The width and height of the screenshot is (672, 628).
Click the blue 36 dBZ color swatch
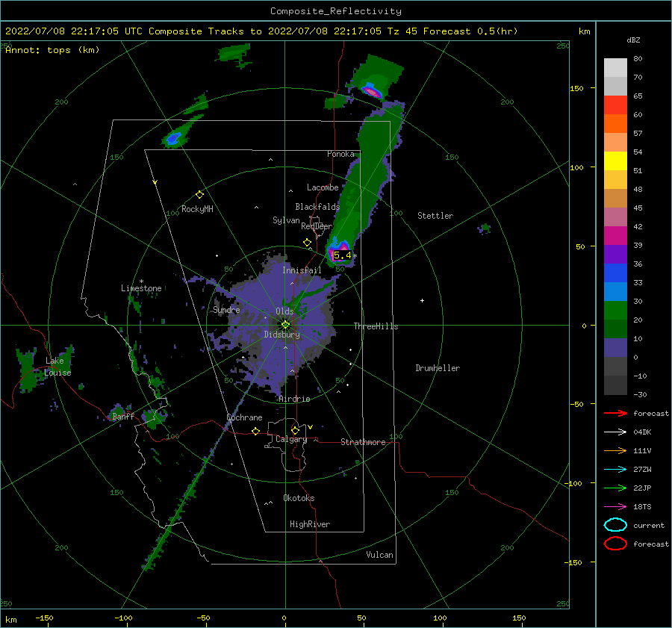click(x=615, y=273)
